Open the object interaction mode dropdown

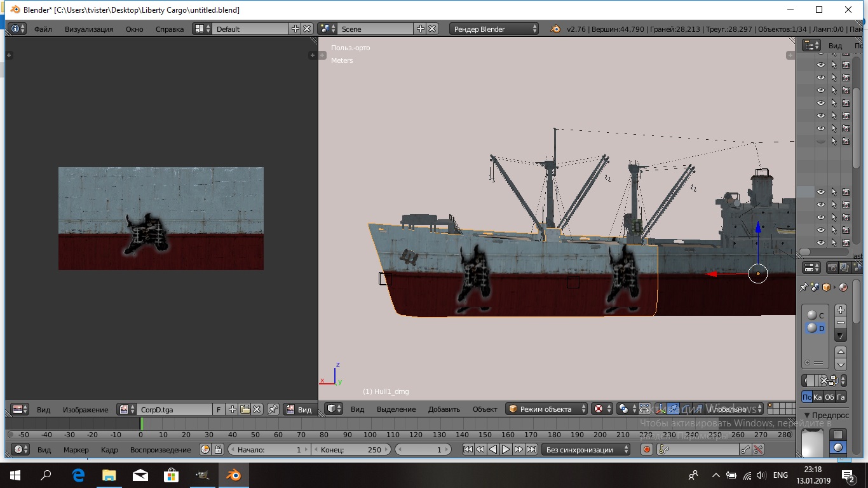point(546,409)
